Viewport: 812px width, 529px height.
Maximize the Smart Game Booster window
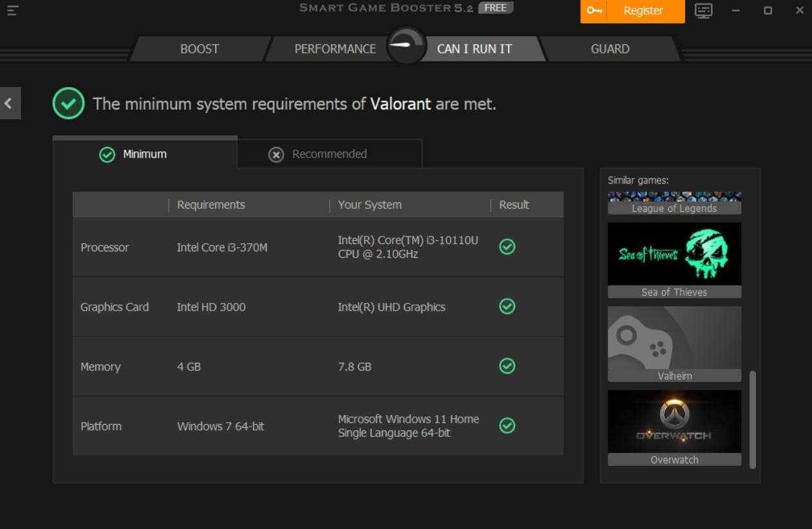768,11
